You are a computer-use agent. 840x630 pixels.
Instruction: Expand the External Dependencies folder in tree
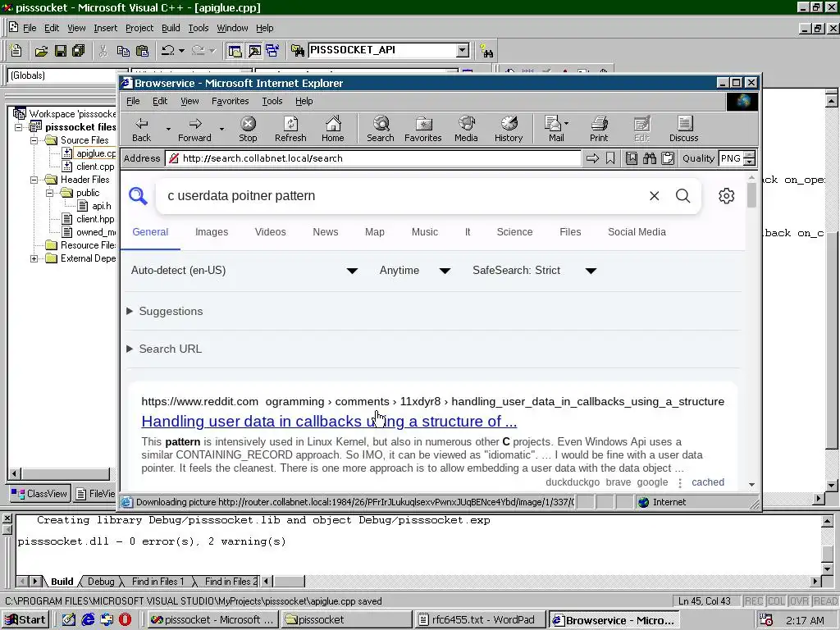click(34, 258)
